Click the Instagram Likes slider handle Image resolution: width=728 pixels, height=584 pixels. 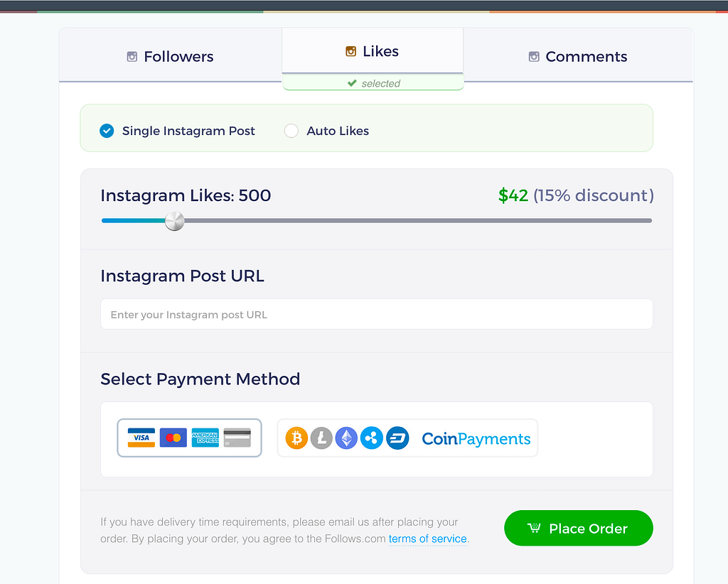pyautogui.click(x=174, y=221)
